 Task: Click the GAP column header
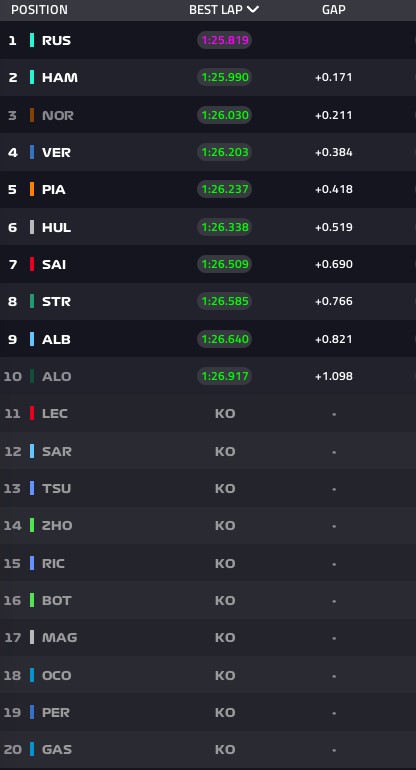pyautogui.click(x=333, y=10)
